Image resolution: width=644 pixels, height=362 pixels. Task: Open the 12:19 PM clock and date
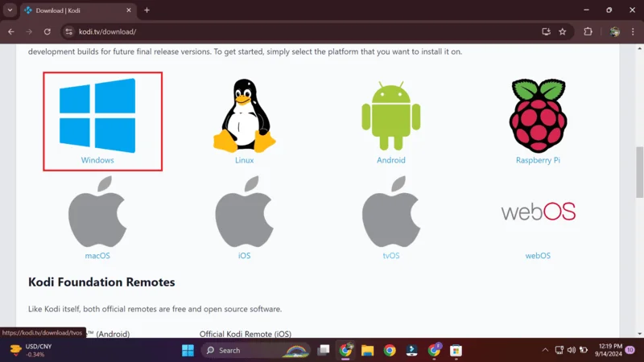point(610,350)
